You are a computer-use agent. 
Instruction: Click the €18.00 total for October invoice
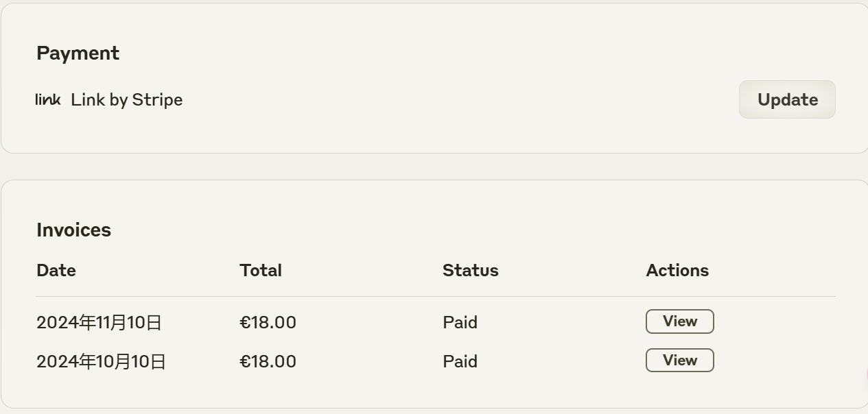(268, 361)
